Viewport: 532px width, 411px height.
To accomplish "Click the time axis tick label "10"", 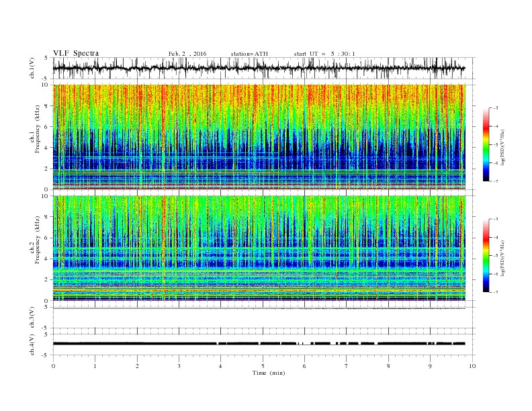I will (x=472, y=366).
